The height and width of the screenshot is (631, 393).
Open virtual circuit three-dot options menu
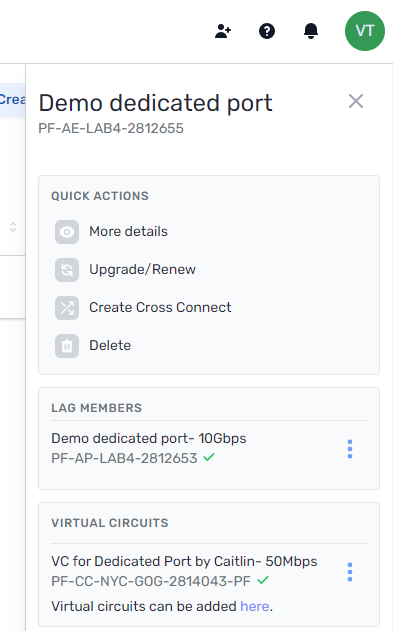(x=350, y=572)
